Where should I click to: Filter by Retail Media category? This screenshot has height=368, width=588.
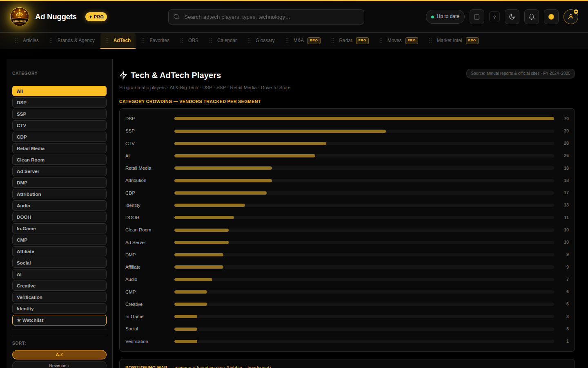click(x=59, y=148)
